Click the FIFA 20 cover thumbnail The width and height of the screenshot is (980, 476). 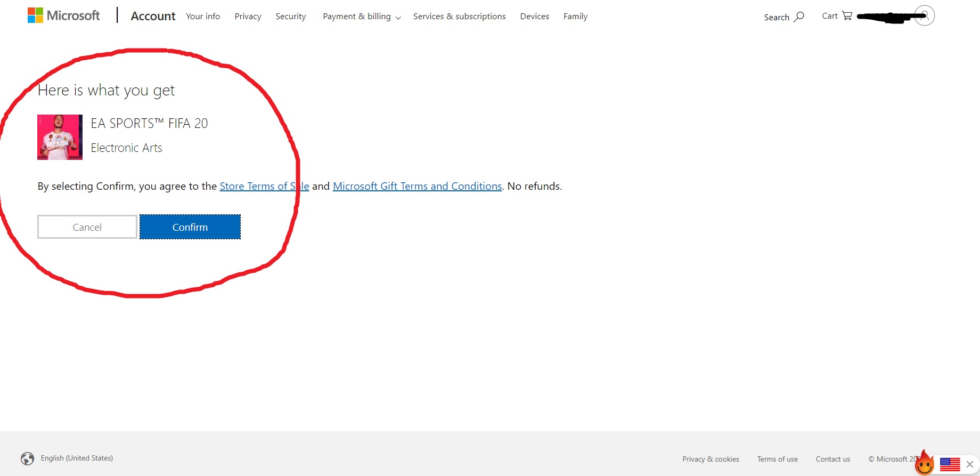(60, 137)
